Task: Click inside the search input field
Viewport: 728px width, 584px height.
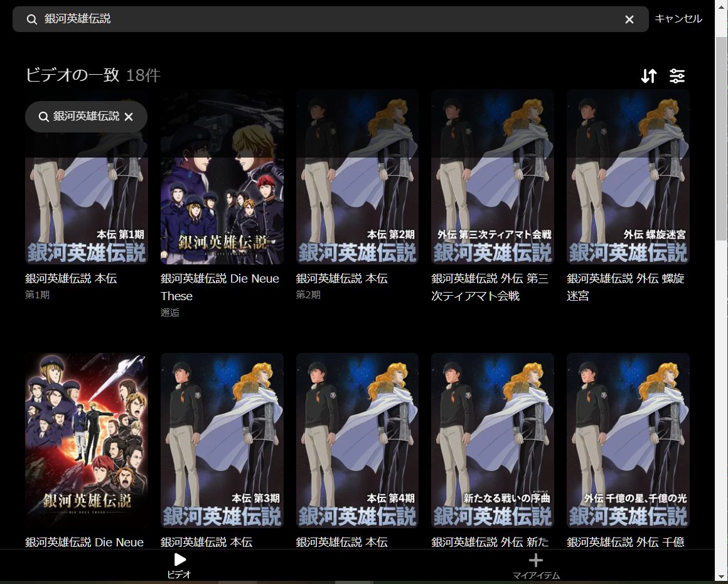Action: click(x=251, y=19)
